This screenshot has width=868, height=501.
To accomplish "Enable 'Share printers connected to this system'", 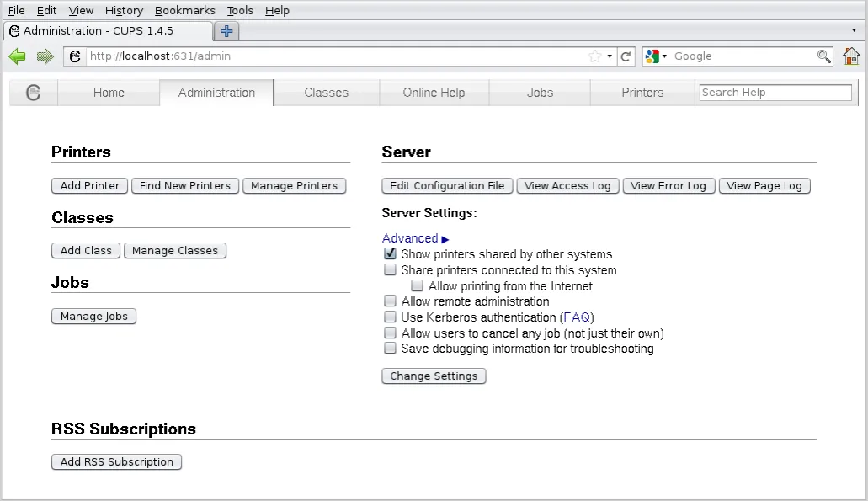I will pos(390,269).
